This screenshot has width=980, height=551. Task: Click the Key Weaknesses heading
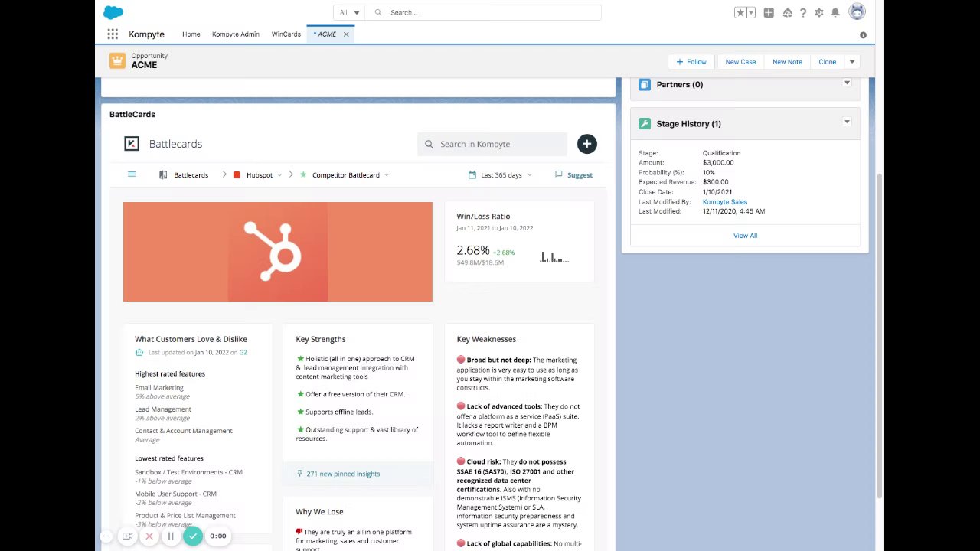click(x=486, y=339)
